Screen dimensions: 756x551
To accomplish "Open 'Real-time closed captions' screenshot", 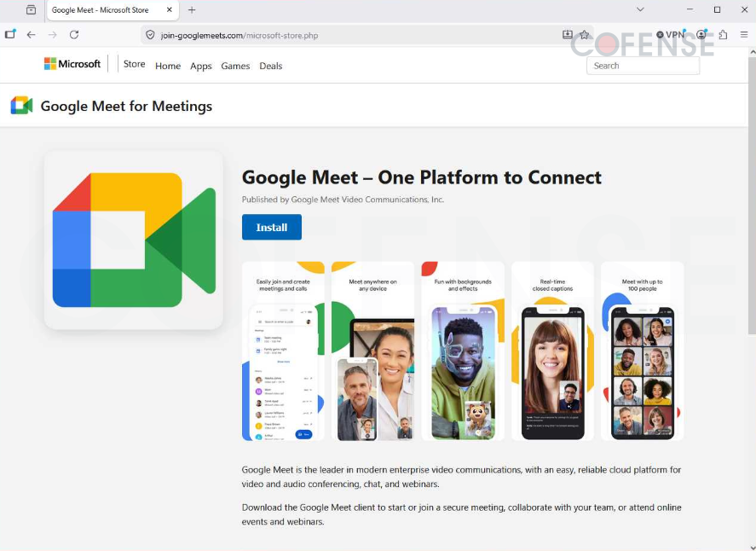I will pyautogui.click(x=552, y=351).
